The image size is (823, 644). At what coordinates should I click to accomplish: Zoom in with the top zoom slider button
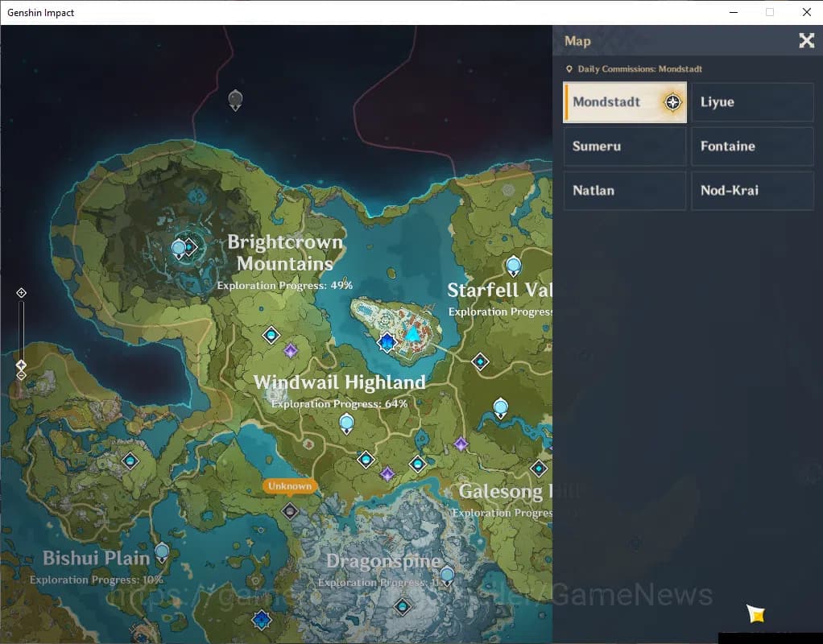pyautogui.click(x=21, y=292)
